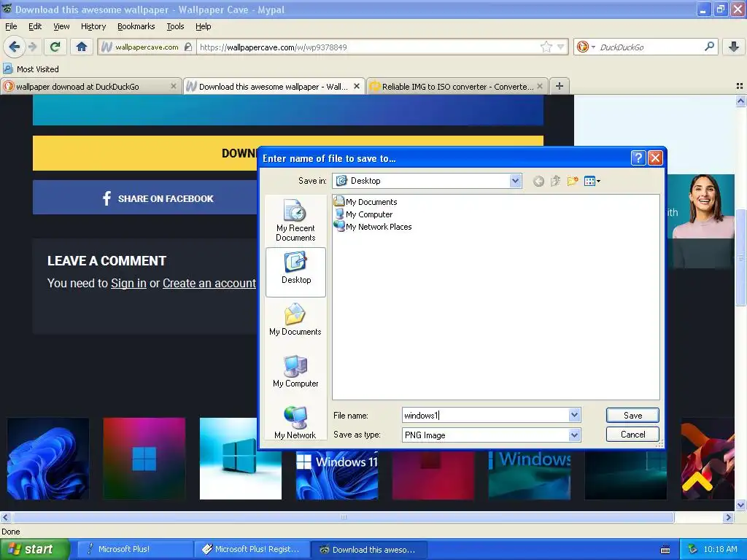The image size is (747, 560).
Task: Click the dialog's go back folder icon
Action: coord(538,181)
